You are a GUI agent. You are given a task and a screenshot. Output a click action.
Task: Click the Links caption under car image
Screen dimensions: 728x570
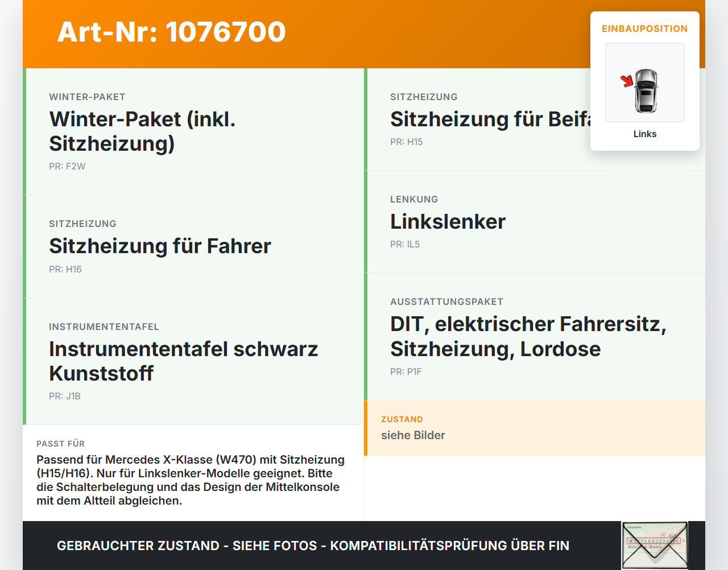(x=645, y=134)
